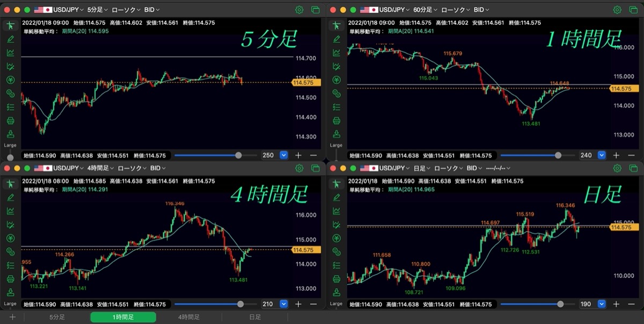Click stacked coins icon in 60分足 window
644x324 pixels.
point(336,93)
